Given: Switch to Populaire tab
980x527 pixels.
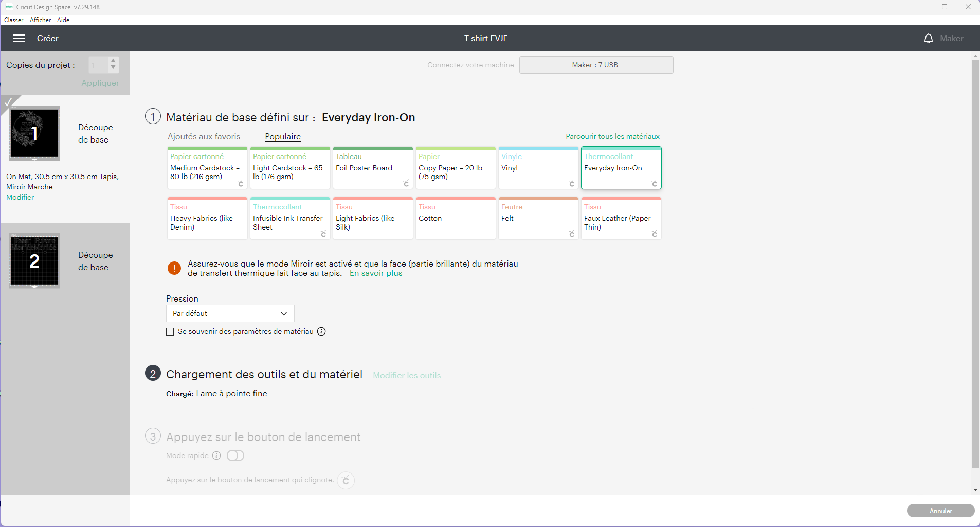Looking at the screenshot, I should pos(283,136).
